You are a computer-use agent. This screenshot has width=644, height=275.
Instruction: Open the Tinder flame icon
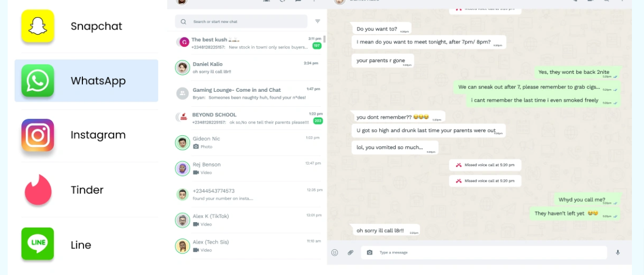38,190
